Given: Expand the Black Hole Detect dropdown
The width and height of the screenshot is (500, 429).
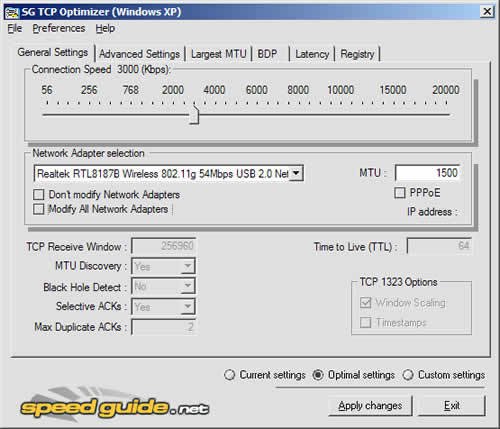Looking at the screenshot, I should click(x=188, y=286).
